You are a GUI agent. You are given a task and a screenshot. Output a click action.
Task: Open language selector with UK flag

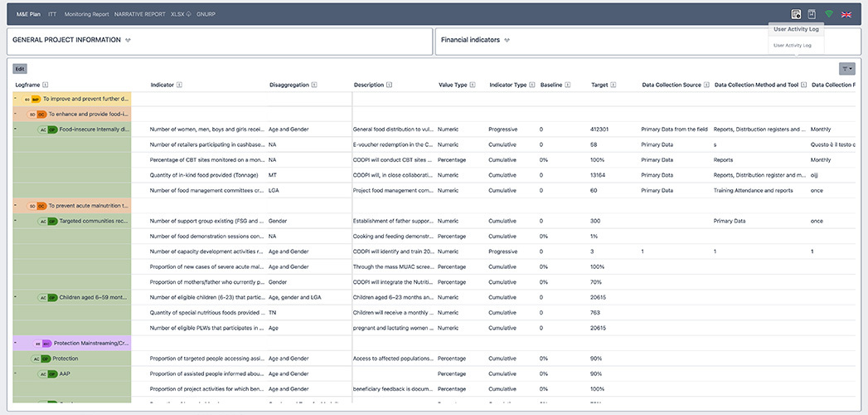846,14
